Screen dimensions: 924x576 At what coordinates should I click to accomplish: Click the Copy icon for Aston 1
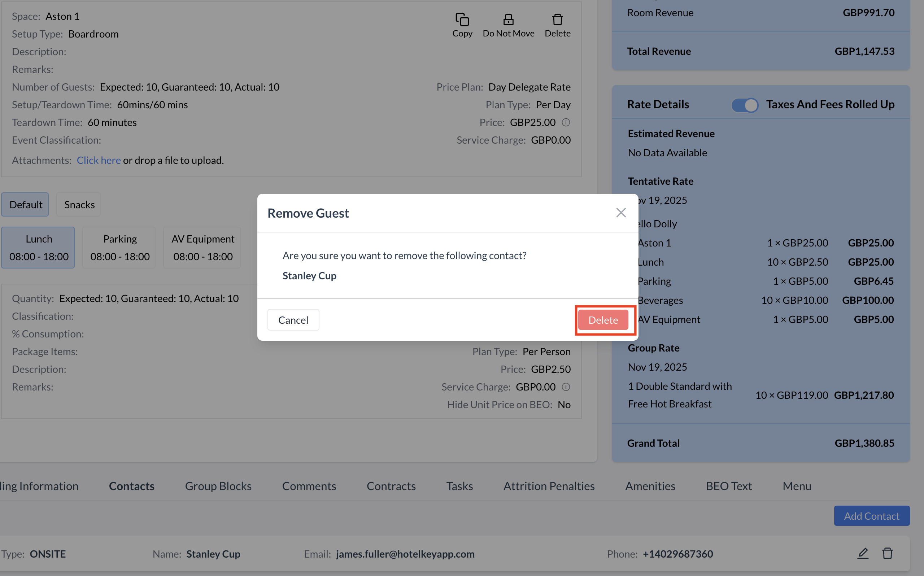[x=462, y=20]
